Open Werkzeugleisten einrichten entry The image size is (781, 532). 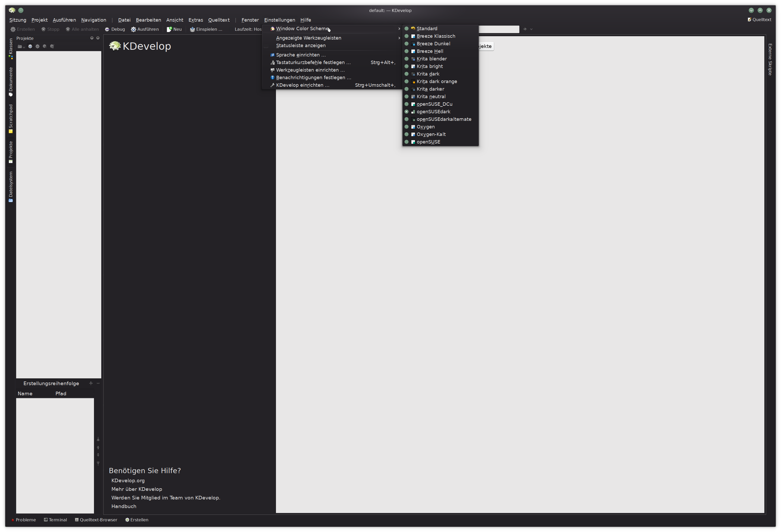pyautogui.click(x=332, y=70)
